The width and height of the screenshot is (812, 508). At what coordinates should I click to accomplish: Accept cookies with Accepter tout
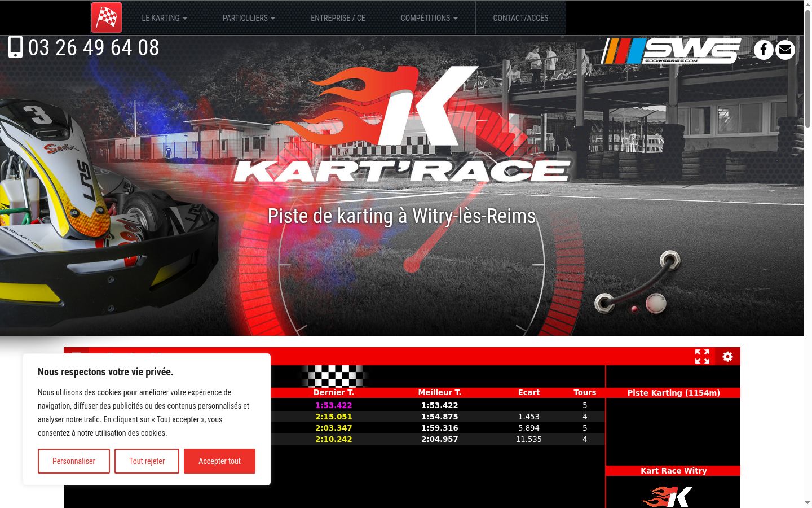click(x=219, y=461)
